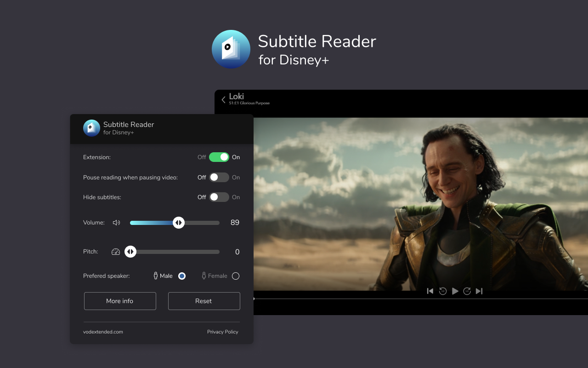Click Subtitle Reader logo in popup header

[91, 128]
